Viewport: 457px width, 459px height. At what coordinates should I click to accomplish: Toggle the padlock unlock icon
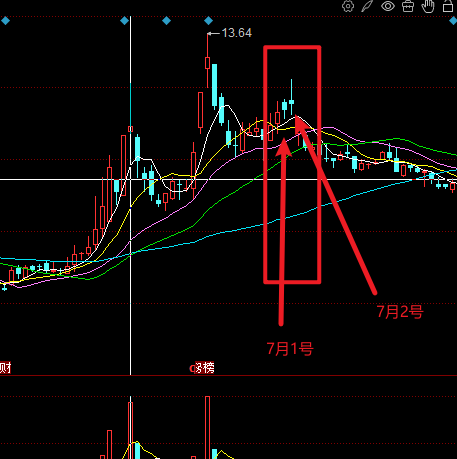pyautogui.click(x=448, y=6)
